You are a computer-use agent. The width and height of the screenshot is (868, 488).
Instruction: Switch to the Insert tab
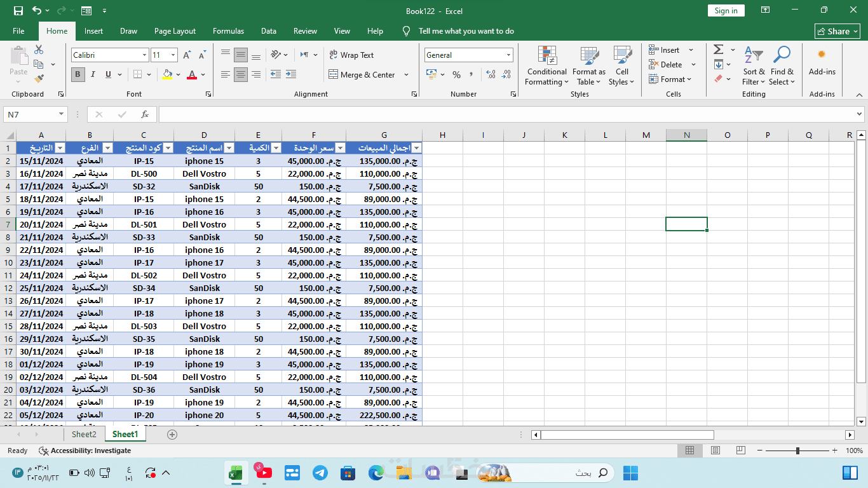[93, 31]
